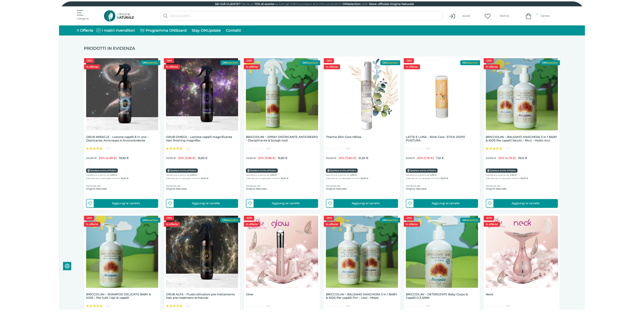Click -60% discount badge on Glow
Image resolution: width=644 pixels, height=331 pixels.
[249, 218]
